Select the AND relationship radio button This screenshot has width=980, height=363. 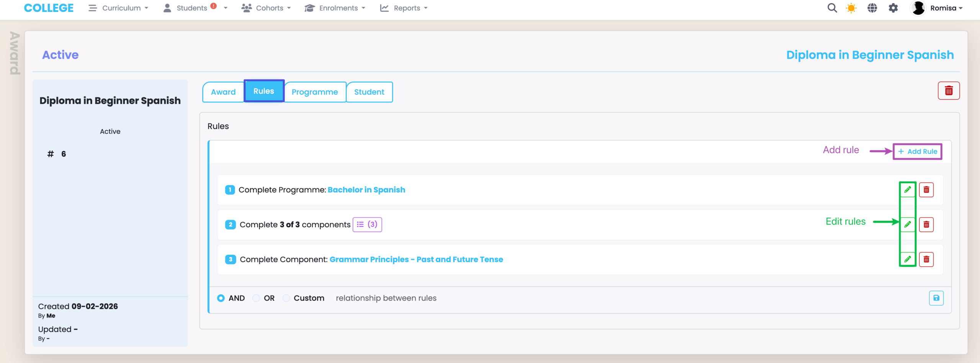pos(221,298)
